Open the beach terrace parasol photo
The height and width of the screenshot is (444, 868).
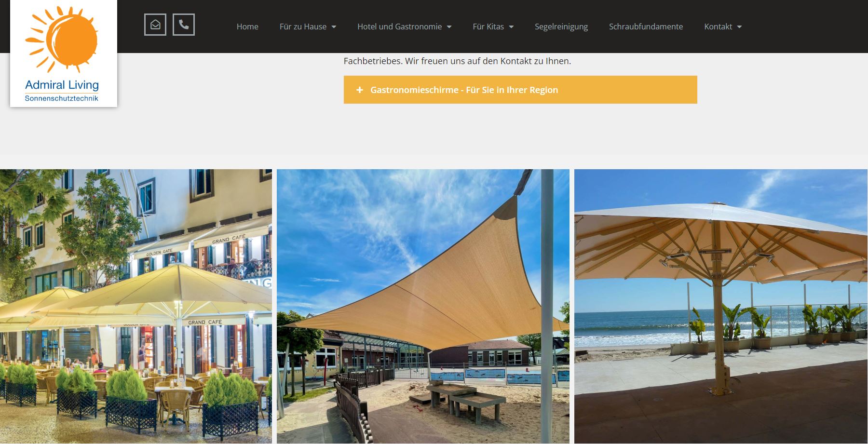[x=721, y=306]
